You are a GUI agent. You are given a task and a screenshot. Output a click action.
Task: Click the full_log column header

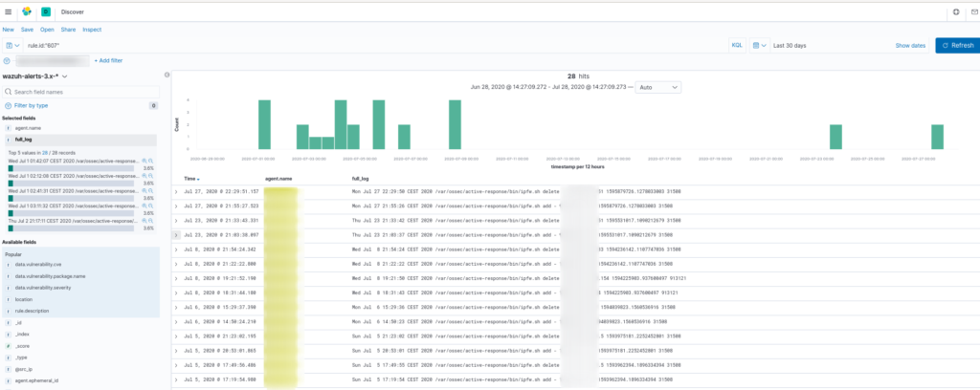pyautogui.click(x=361, y=179)
